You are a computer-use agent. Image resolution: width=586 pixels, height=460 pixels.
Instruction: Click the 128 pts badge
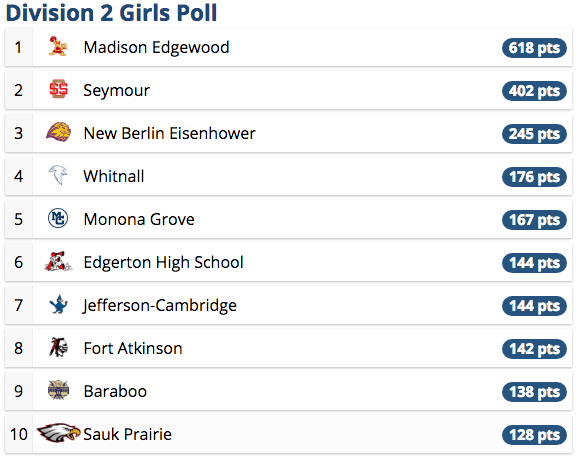[534, 435]
